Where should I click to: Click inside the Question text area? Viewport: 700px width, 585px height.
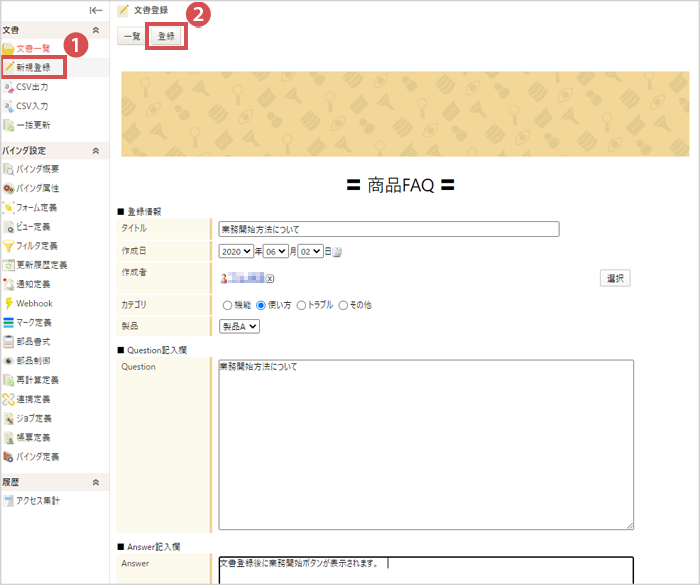point(426,445)
